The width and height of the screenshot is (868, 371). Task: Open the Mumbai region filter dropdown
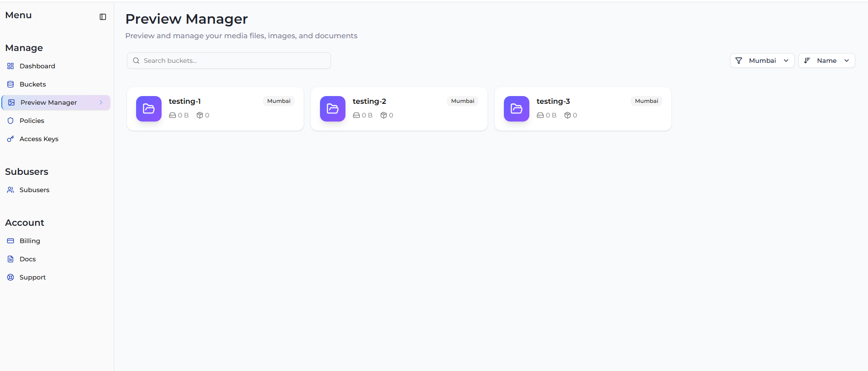pos(762,61)
